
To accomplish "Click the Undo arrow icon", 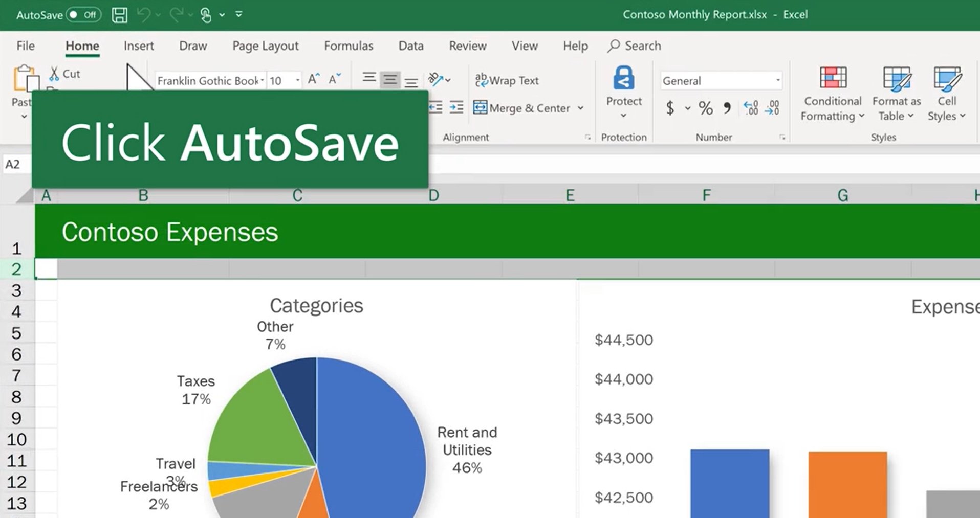I will tap(144, 15).
